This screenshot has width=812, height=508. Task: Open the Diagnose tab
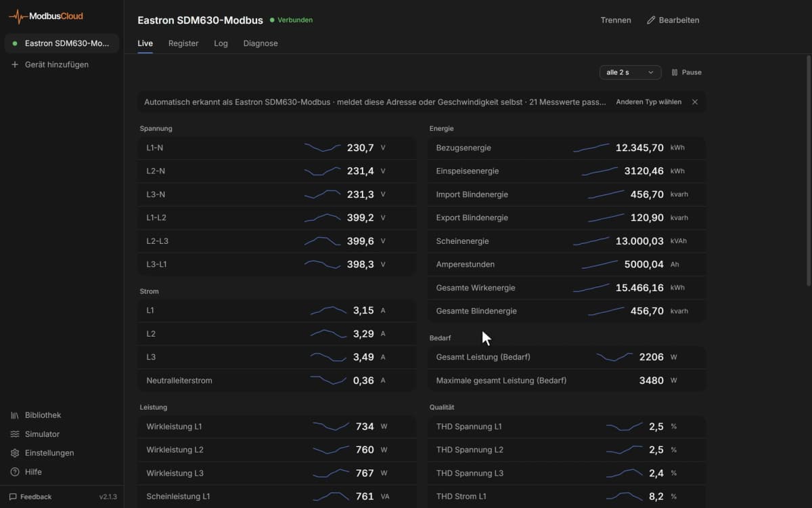click(x=261, y=43)
